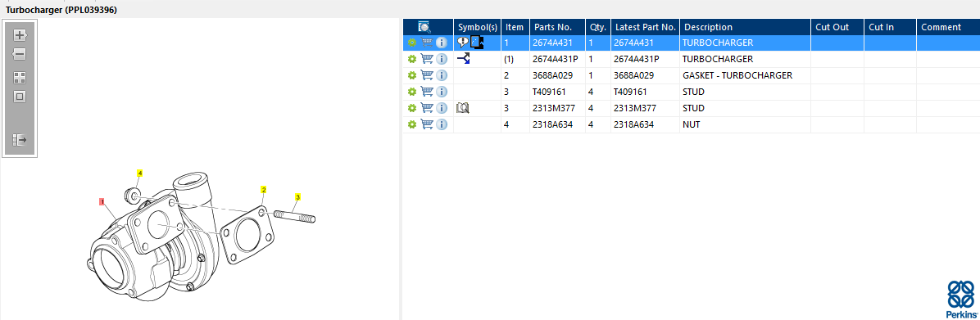
Task: Click the four-square grid view icon
Action: coord(20,78)
